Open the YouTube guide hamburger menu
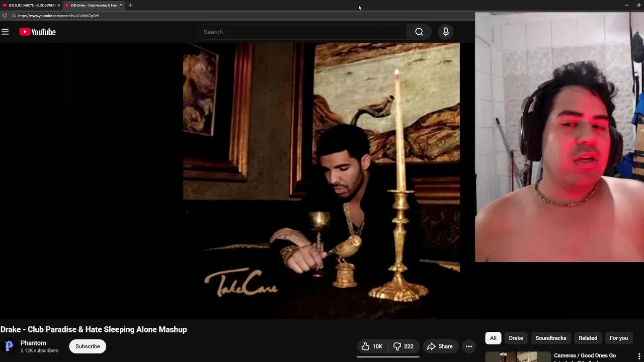 pyautogui.click(x=5, y=32)
